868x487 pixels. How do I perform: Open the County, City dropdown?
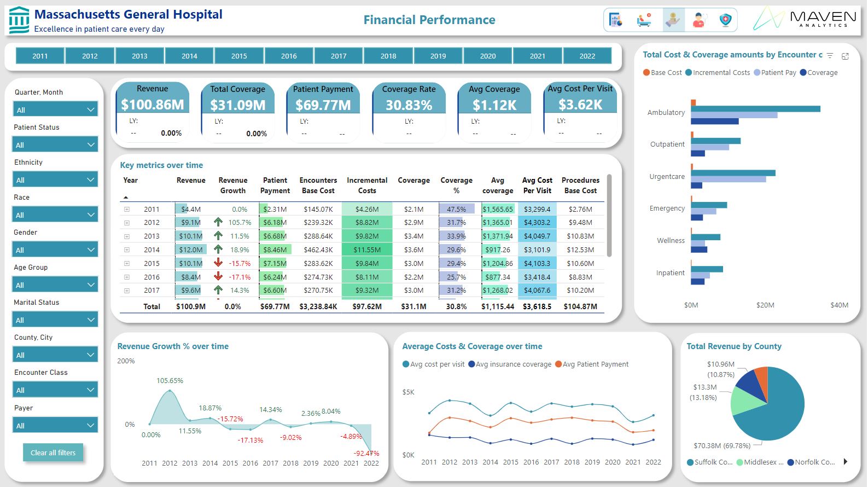[55, 355]
